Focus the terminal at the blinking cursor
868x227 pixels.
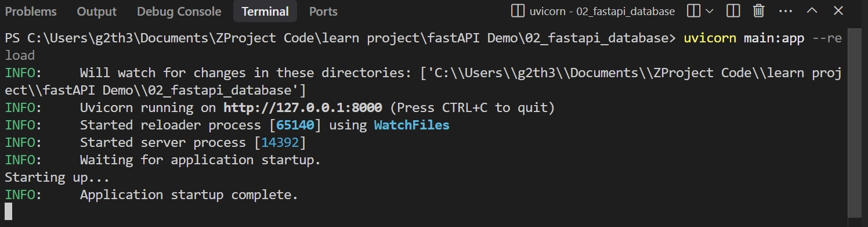pos(8,211)
